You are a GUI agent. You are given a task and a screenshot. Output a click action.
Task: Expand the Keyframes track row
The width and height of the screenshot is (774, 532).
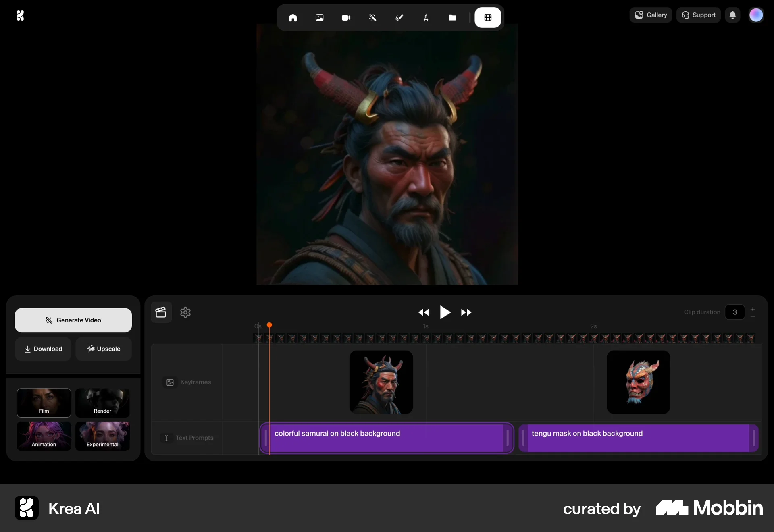pyautogui.click(x=187, y=382)
